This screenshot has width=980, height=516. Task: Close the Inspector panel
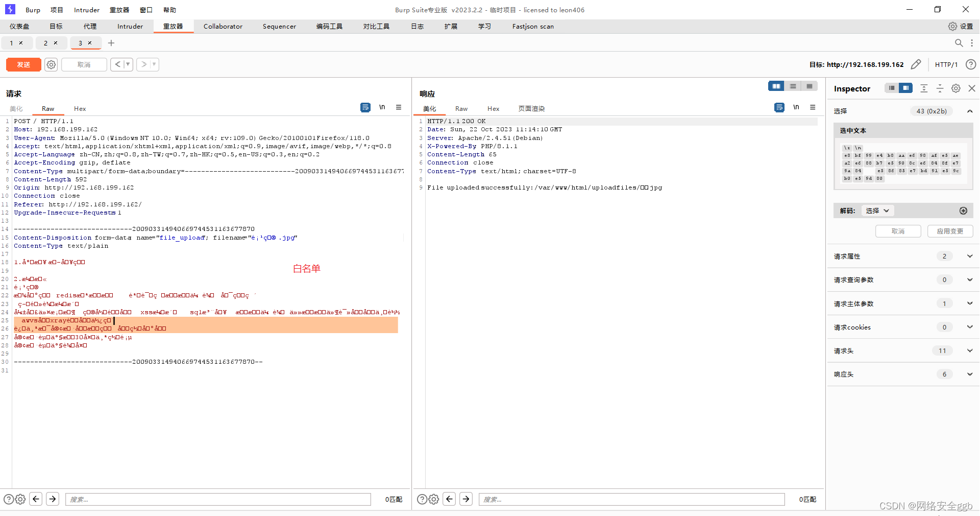[972, 88]
